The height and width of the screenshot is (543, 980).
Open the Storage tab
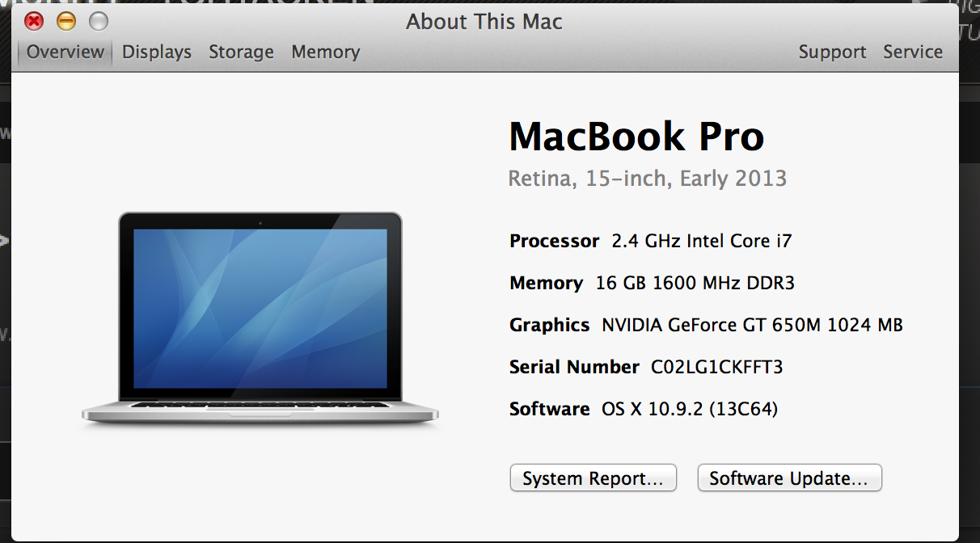tap(241, 53)
